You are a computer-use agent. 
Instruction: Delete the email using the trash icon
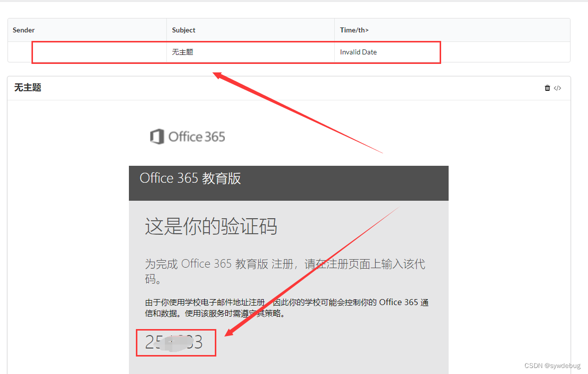tap(547, 88)
